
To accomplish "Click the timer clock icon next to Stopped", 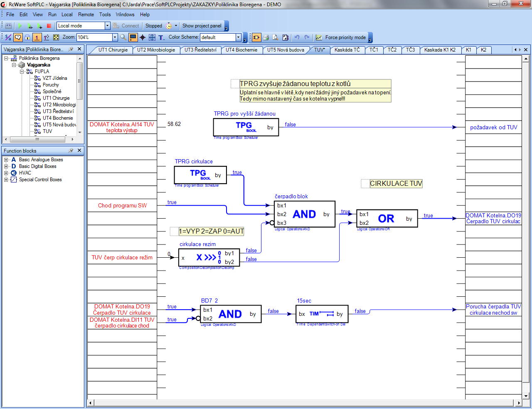I will tap(169, 26).
